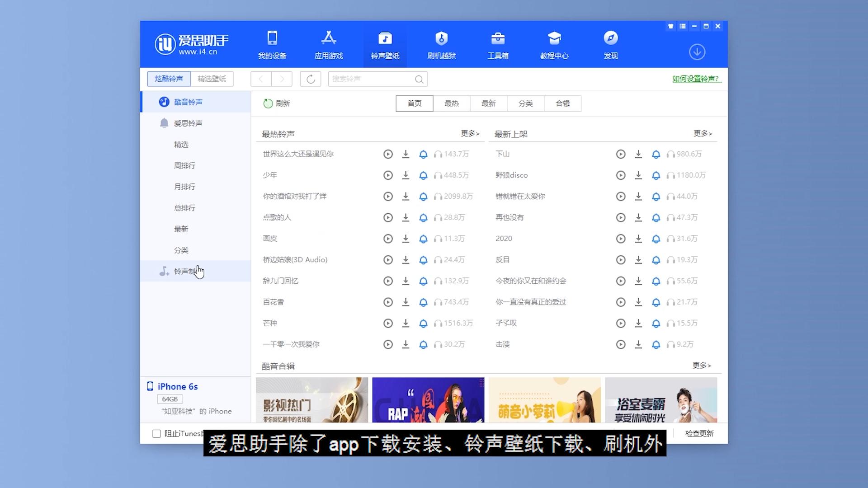Open the 发现 section

(x=611, y=44)
